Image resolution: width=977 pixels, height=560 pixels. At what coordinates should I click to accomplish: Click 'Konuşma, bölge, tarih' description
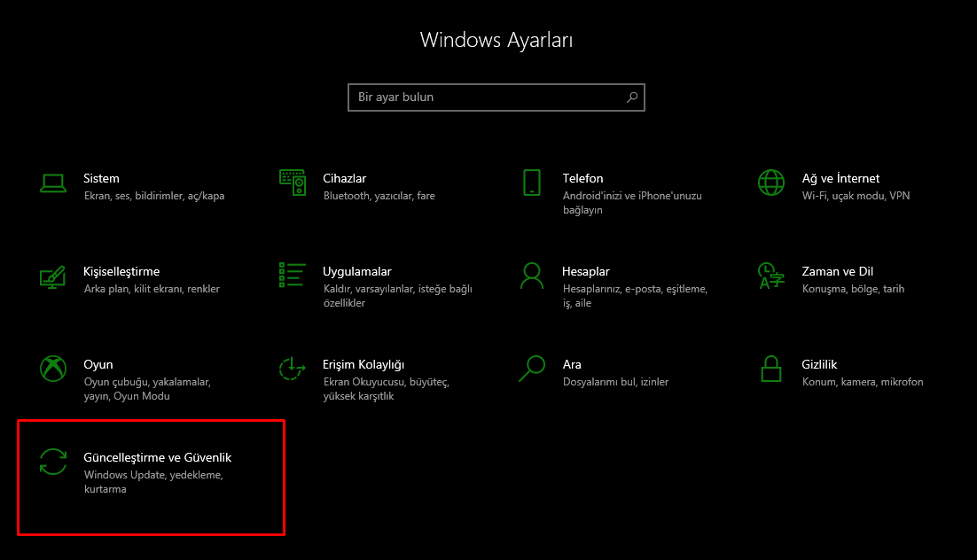point(853,289)
